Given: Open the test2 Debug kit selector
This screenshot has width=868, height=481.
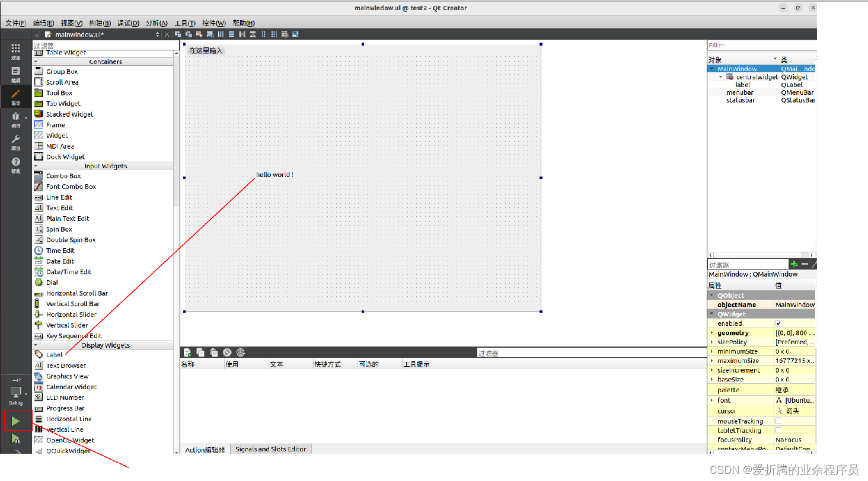Looking at the screenshot, I should point(15,392).
